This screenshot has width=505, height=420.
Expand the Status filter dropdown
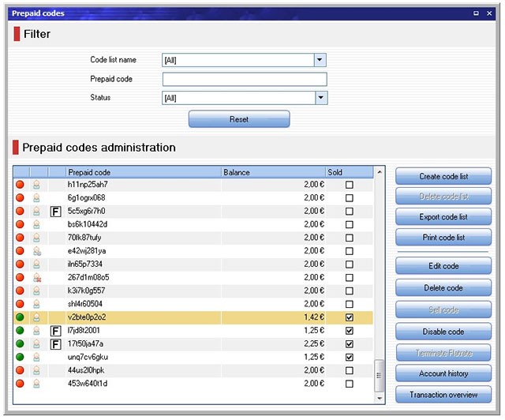pyautogui.click(x=320, y=98)
